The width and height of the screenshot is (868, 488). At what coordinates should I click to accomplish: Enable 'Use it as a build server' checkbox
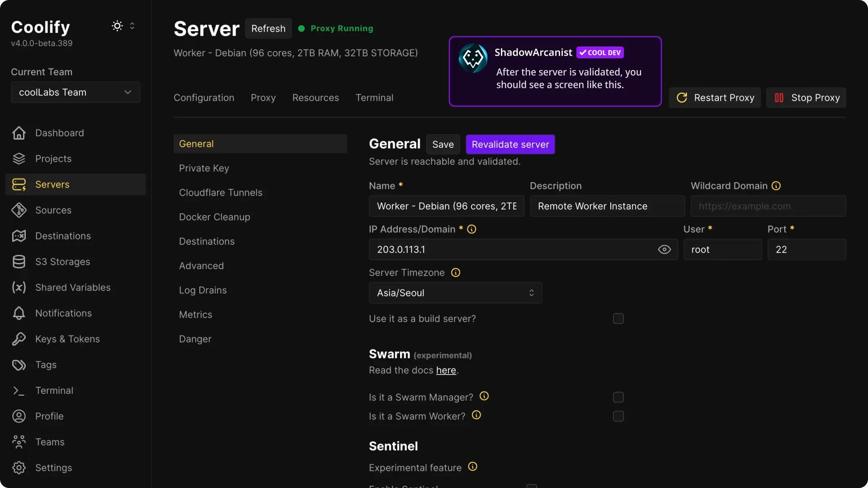click(618, 319)
